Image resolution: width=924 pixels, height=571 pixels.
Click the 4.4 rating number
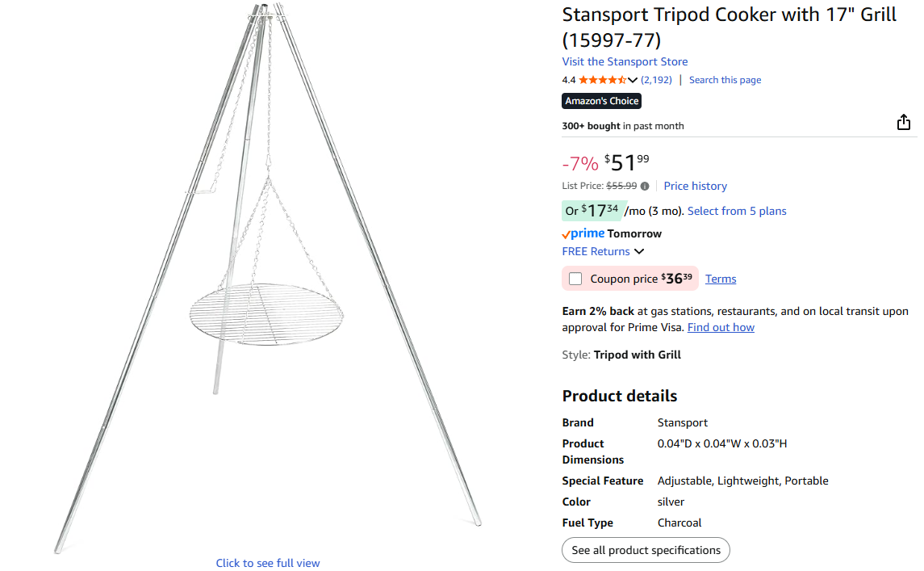(569, 80)
